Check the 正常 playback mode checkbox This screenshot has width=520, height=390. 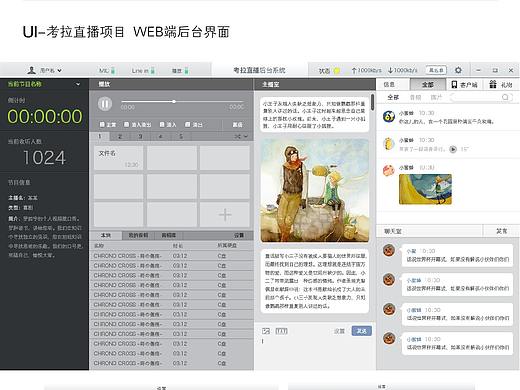click(102, 124)
